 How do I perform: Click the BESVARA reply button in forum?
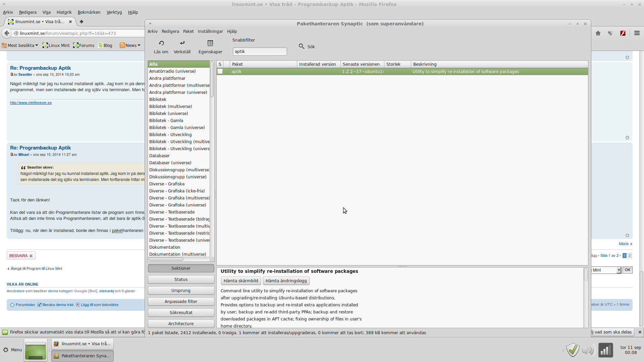21,256
